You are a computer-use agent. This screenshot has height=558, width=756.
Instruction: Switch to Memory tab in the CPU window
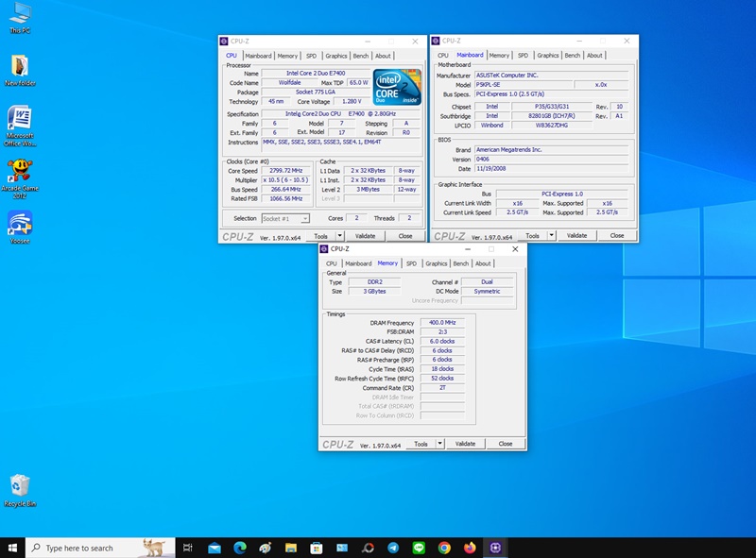pyautogui.click(x=287, y=56)
